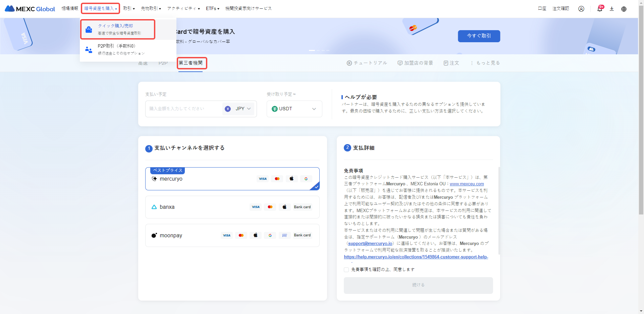Expand the USDT crypto dropdown
Screen dimensions: 644x314
pyautogui.click(x=294, y=109)
